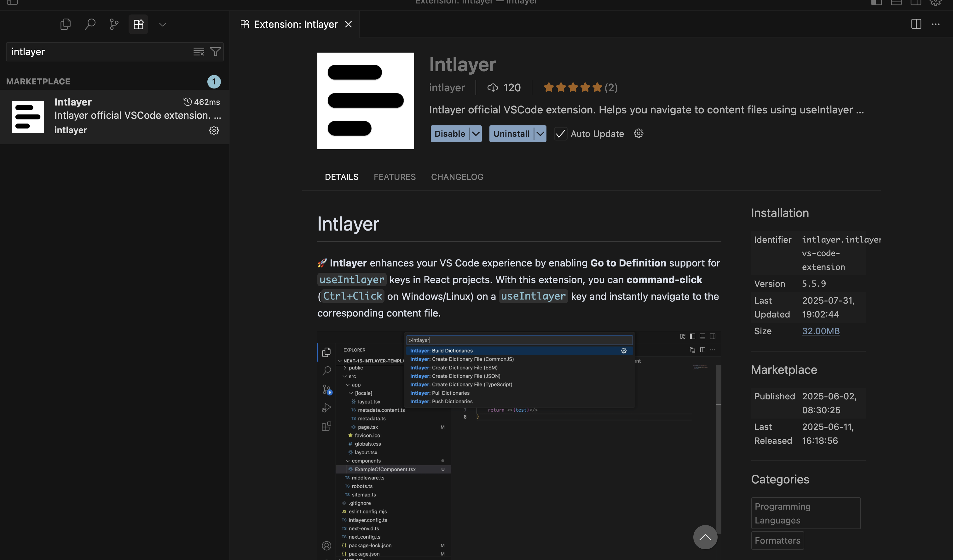This screenshot has height=560, width=953.
Task: Open the Explorer files icon
Action: 66,25
